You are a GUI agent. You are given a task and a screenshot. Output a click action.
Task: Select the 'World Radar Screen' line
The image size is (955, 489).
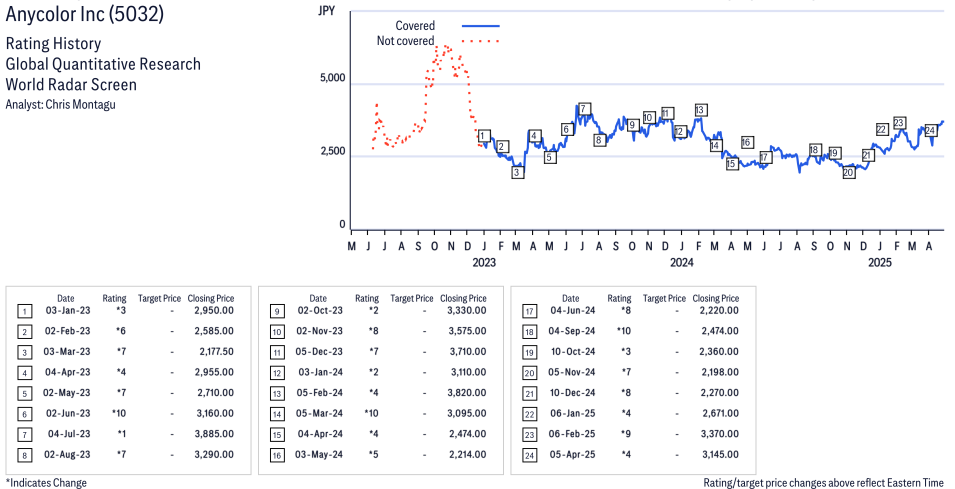coord(71,84)
